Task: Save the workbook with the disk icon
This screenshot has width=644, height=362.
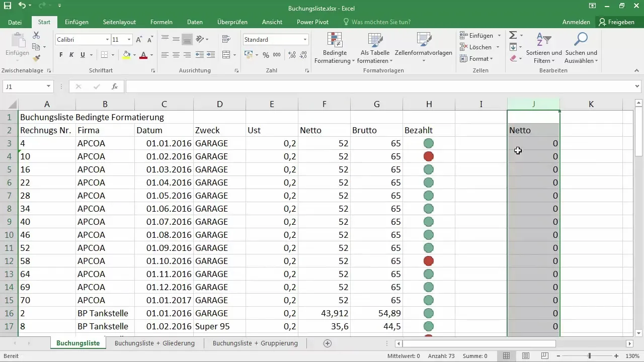Action: coord(7,6)
